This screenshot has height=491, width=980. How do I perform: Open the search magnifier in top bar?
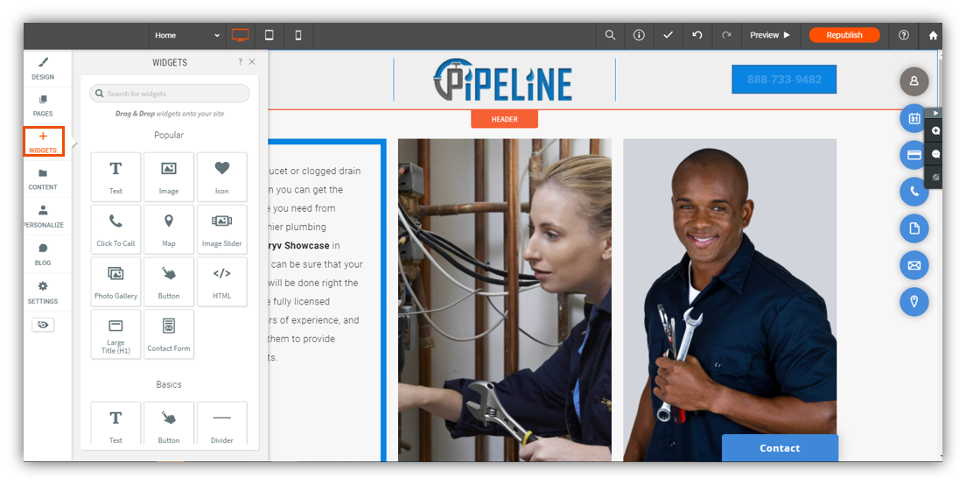(x=611, y=35)
